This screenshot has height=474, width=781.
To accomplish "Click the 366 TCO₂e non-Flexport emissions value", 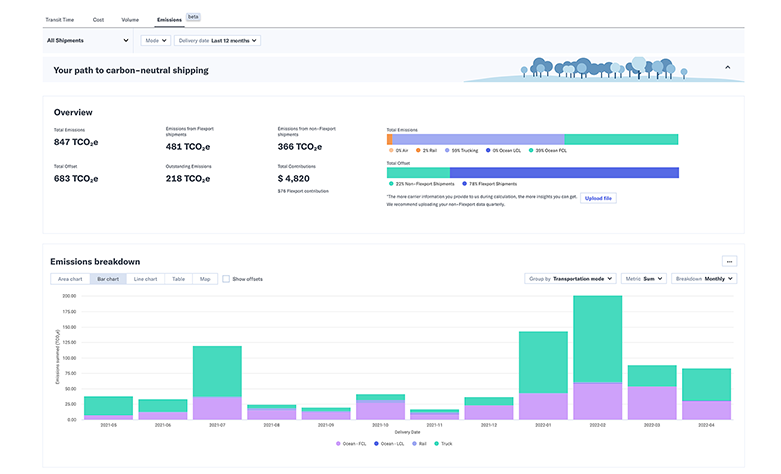I will point(300,147).
